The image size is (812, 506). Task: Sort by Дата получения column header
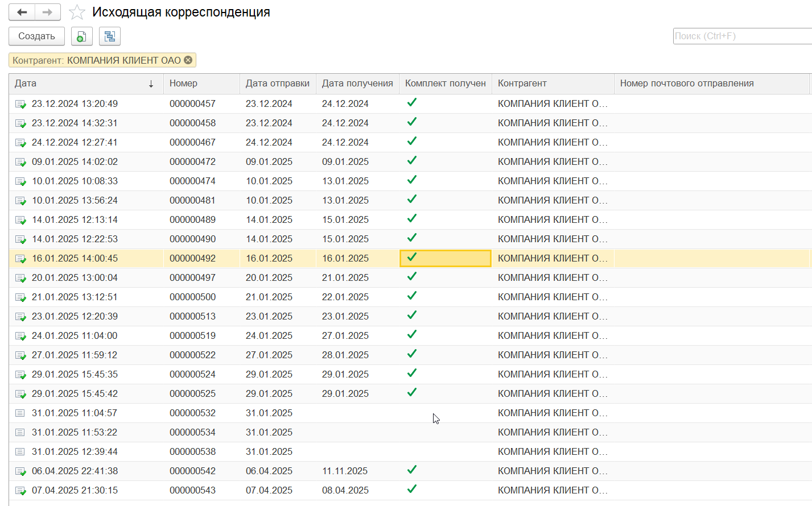coord(357,83)
